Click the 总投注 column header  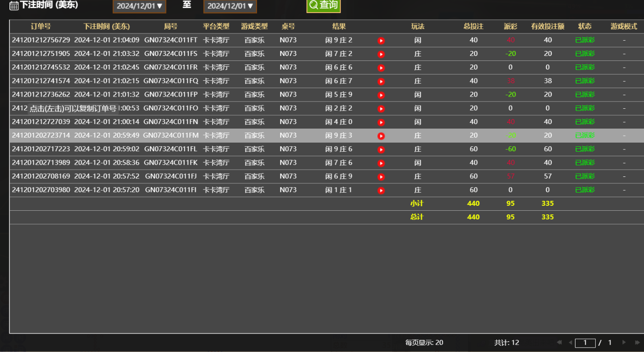coord(473,27)
